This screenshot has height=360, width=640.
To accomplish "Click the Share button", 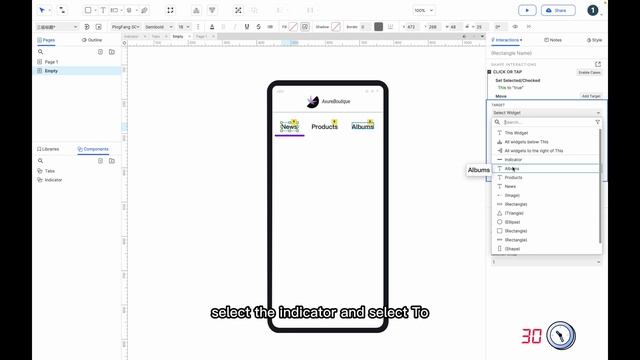I will pyautogui.click(x=558, y=10).
